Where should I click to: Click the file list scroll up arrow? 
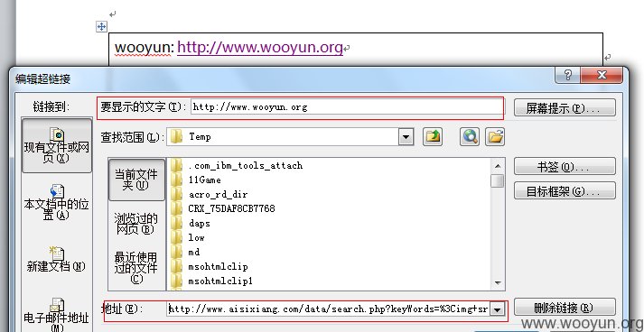(498, 166)
